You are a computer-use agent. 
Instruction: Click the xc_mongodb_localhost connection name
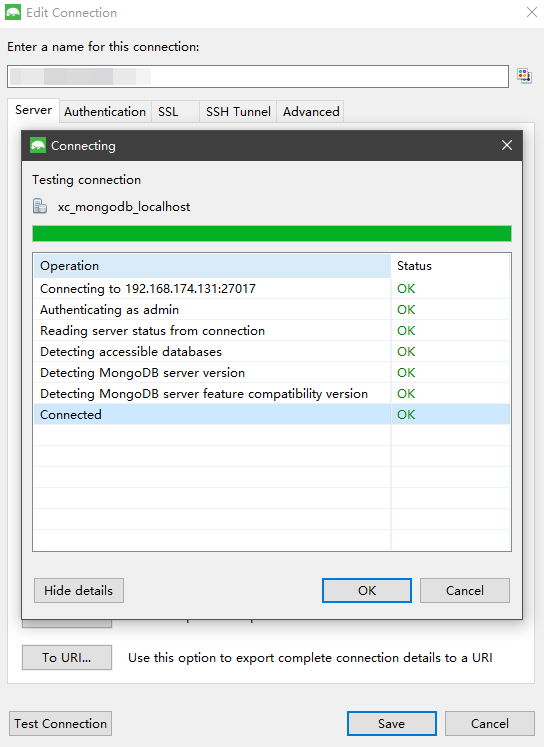point(124,207)
